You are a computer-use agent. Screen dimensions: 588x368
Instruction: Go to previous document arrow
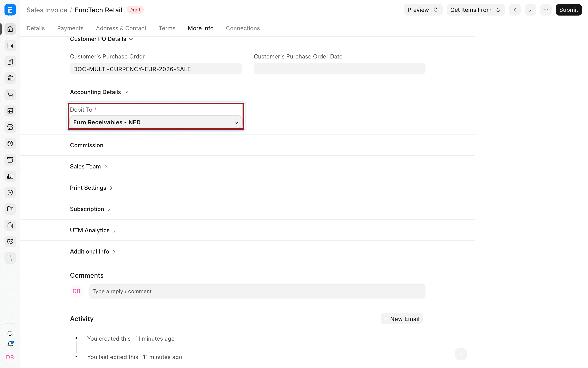pyautogui.click(x=515, y=10)
